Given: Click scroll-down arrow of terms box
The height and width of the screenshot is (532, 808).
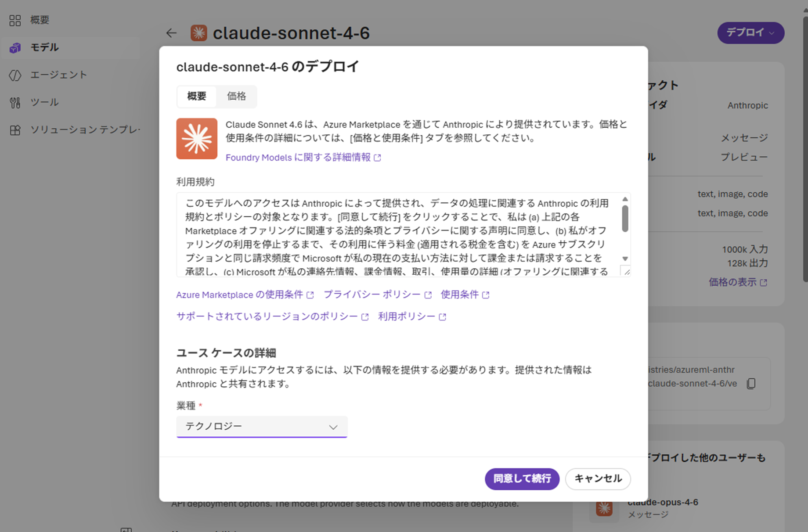Looking at the screenshot, I should [625, 259].
